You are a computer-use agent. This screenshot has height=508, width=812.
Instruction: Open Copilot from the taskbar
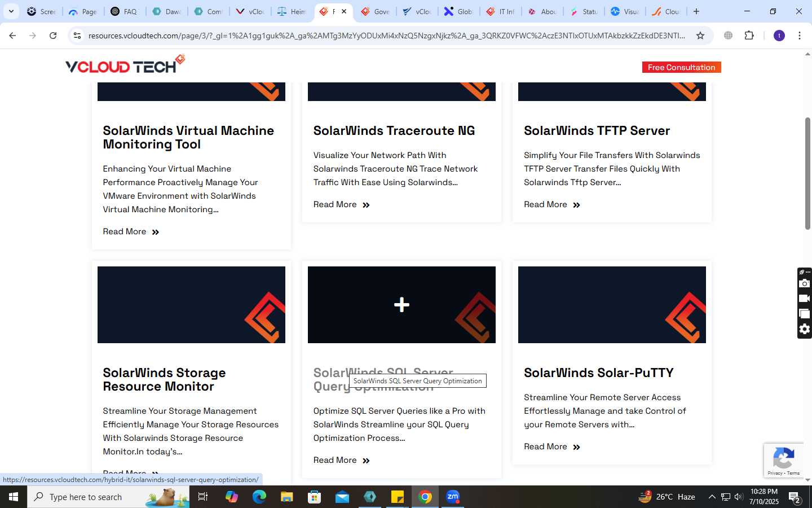coord(232,497)
